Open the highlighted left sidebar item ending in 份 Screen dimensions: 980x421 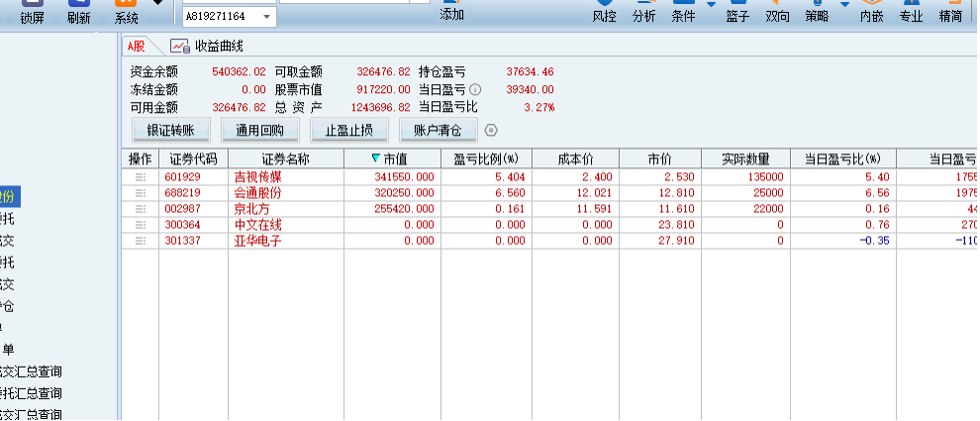coord(9,197)
